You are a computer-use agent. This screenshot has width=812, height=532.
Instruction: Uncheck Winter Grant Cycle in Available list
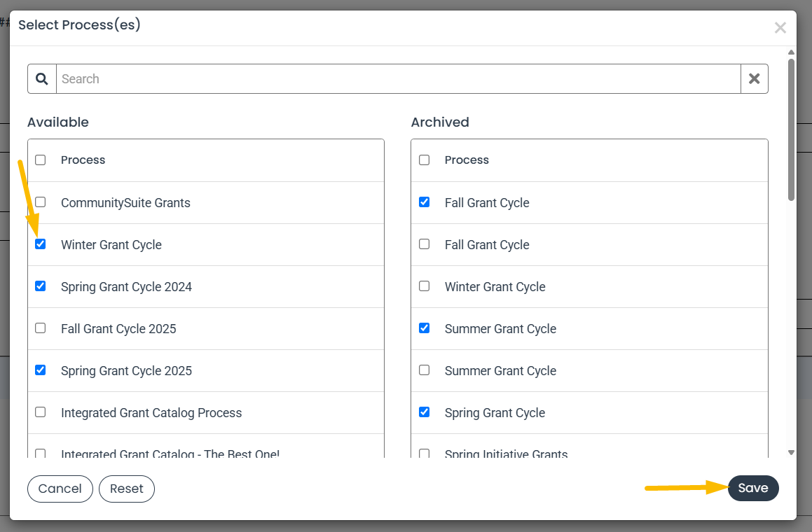41,244
